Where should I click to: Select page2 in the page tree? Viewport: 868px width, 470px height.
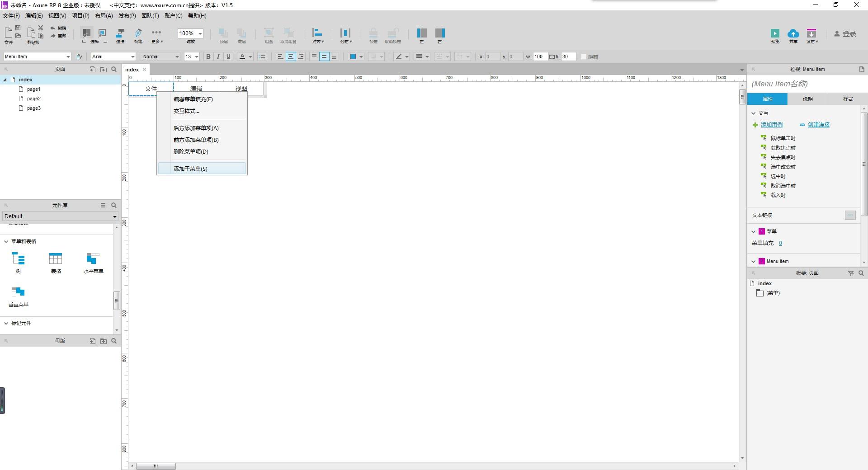pyautogui.click(x=33, y=99)
